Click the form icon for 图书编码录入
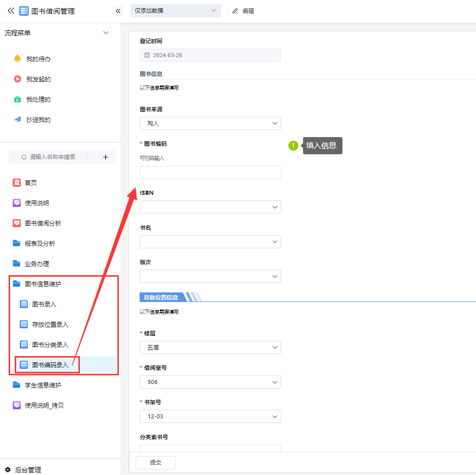 coord(24,365)
